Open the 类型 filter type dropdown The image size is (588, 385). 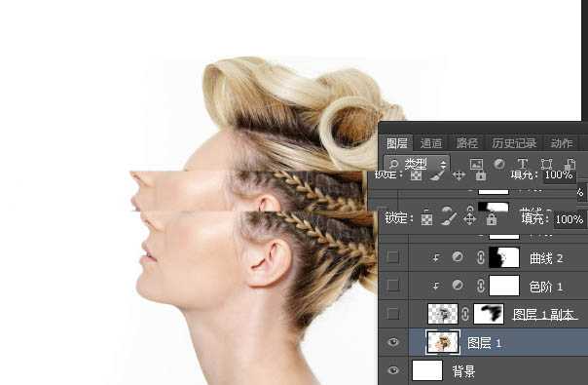point(417,164)
